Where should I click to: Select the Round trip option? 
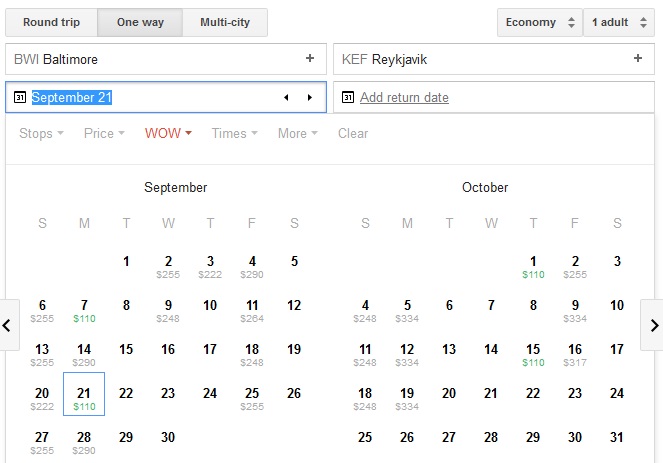53,22
